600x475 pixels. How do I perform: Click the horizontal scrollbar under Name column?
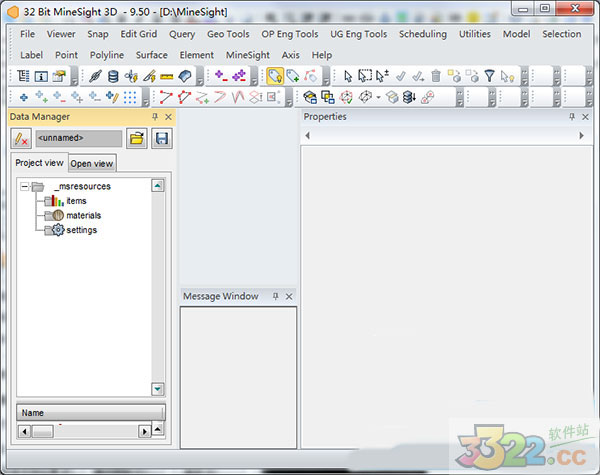(85, 431)
